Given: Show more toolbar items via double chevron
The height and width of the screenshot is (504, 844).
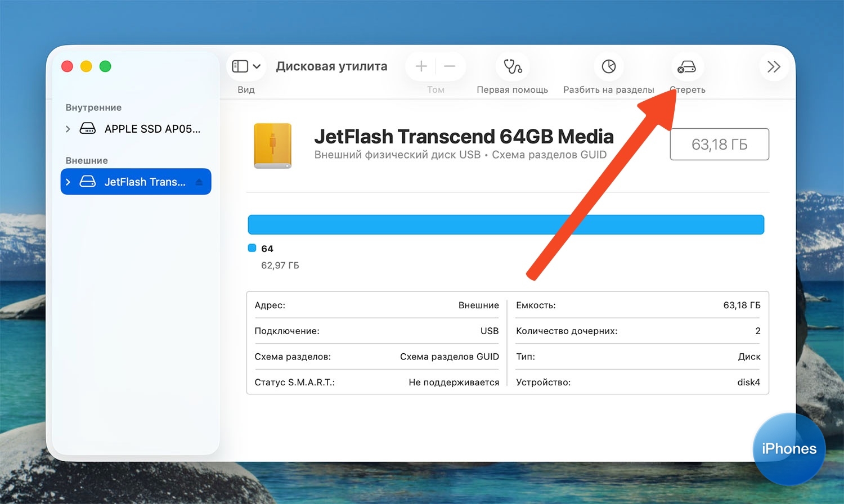Looking at the screenshot, I should pos(774,66).
